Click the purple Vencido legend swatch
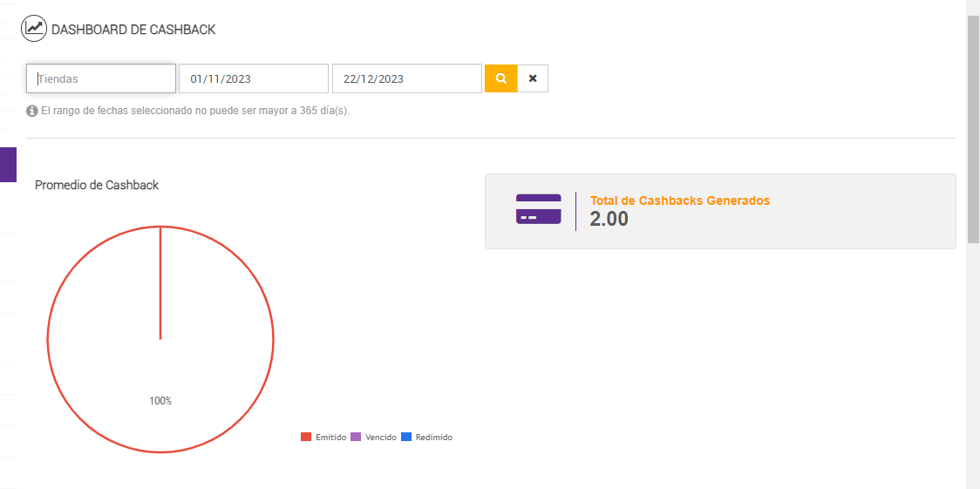Screen dimensions: 980x489 pyautogui.click(x=356, y=437)
